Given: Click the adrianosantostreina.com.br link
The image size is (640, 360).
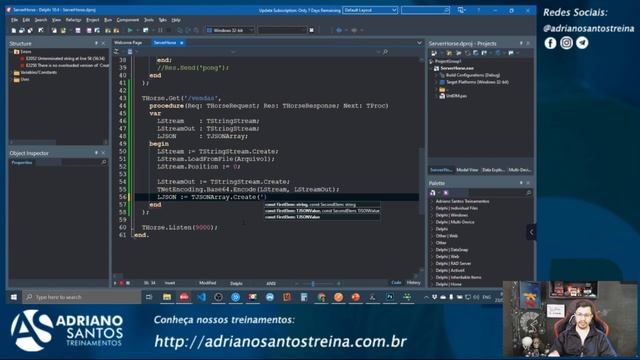Looking at the screenshot, I should (280, 341).
